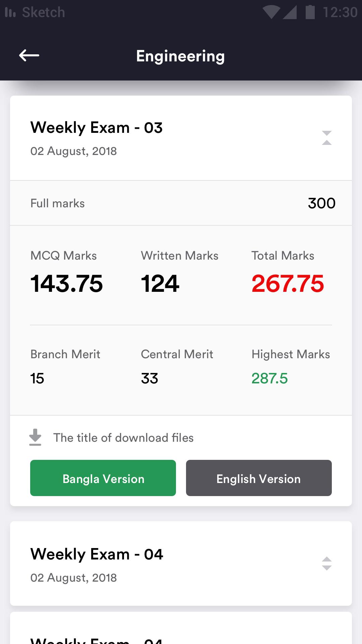Tap the Sketch signal bars icon
The image size is (362, 644).
pyautogui.click(x=10, y=12)
